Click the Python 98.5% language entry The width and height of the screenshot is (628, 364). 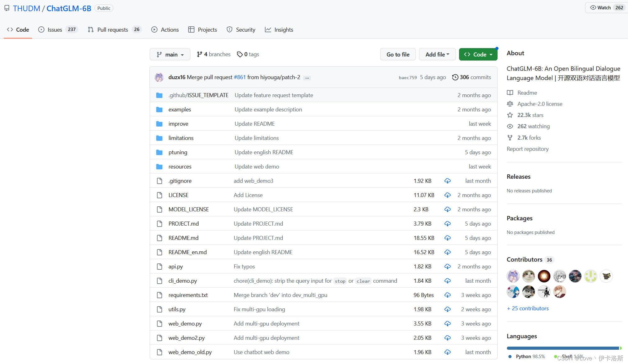pyautogui.click(x=527, y=357)
